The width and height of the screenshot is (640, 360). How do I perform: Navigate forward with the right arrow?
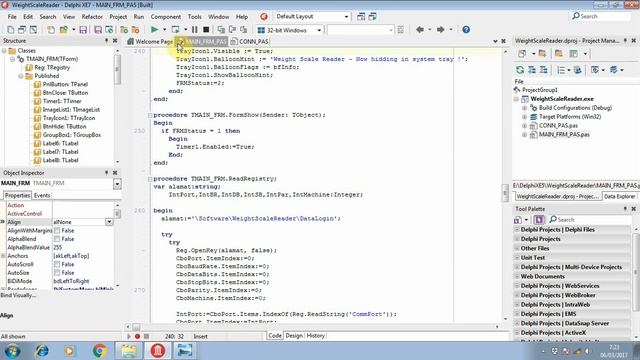440,29
